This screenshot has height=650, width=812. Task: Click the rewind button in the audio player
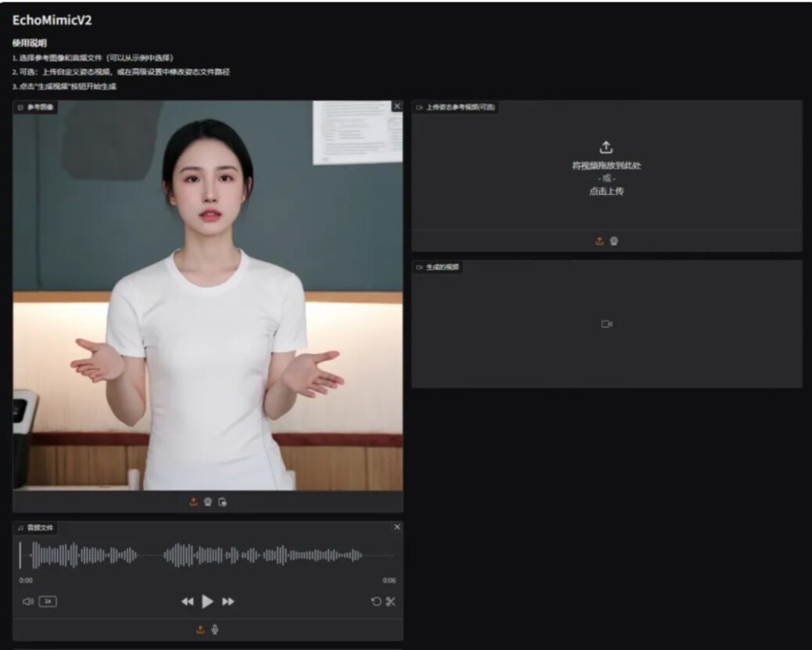(x=188, y=602)
